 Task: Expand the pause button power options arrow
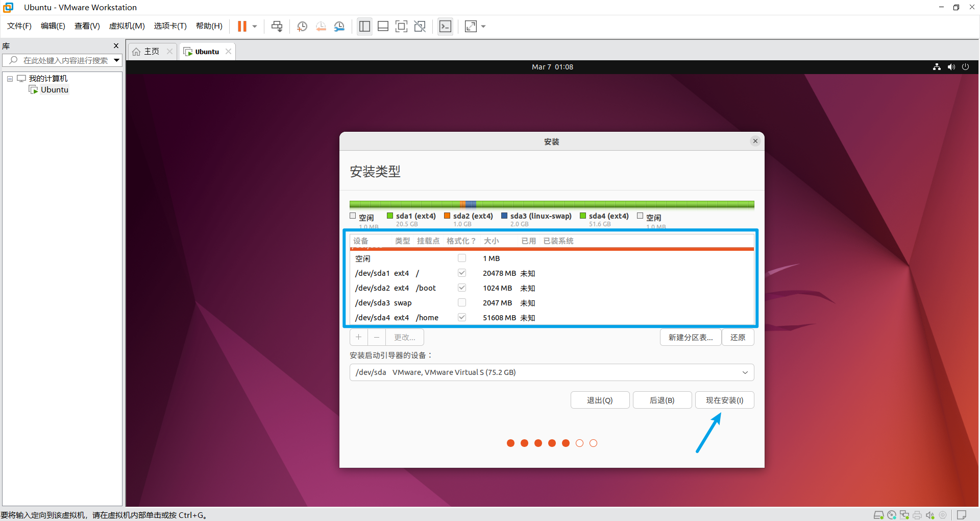(x=255, y=27)
